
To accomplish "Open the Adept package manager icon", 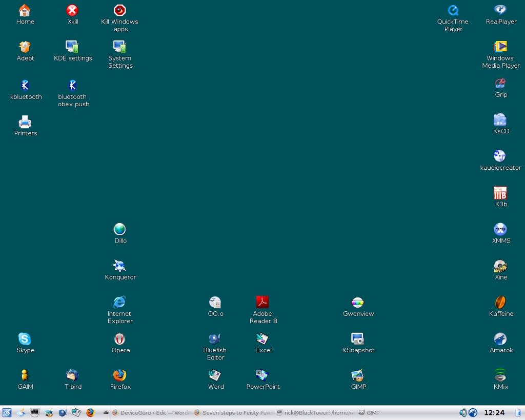I will [25, 47].
